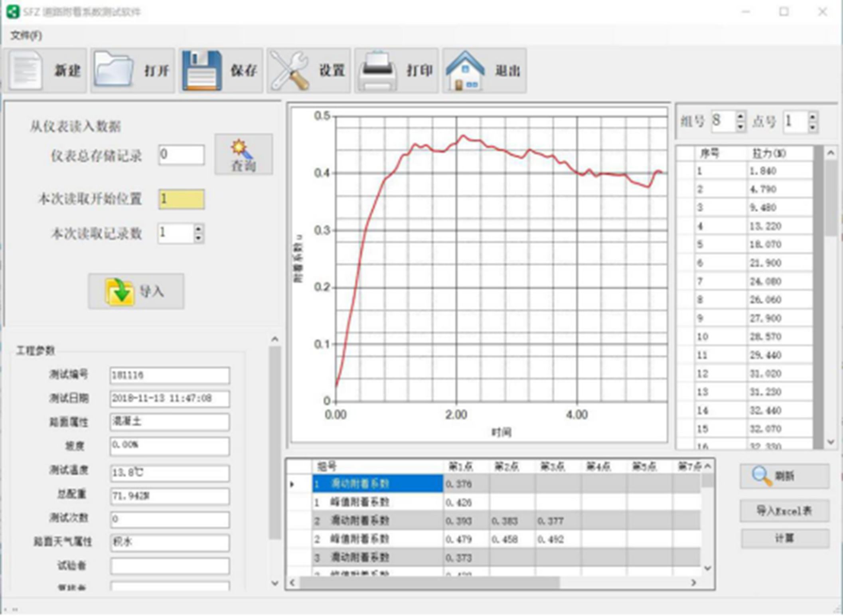Click the 导入Excel表 button
Image resolution: width=843 pixels, height=616 pixels.
pos(784,511)
